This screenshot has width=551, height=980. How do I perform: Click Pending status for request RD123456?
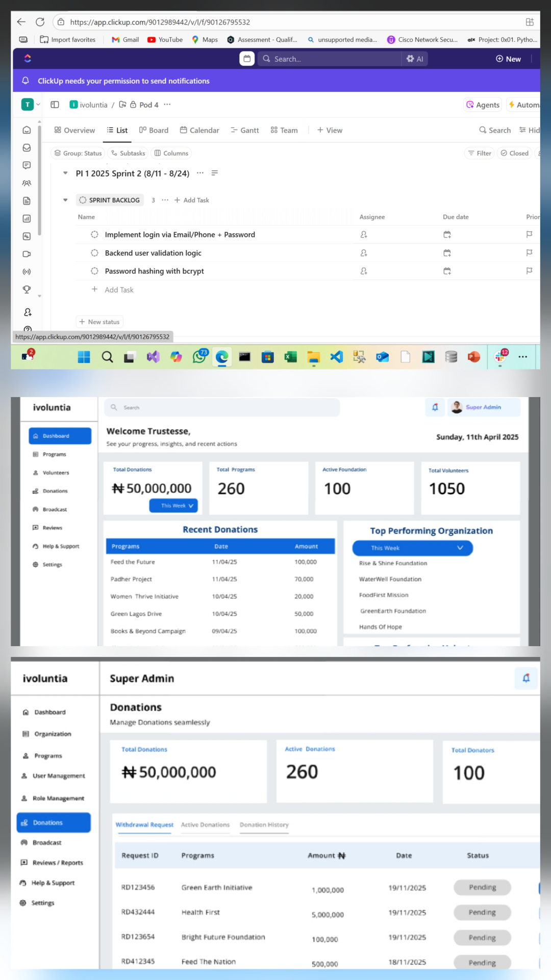[x=482, y=888]
